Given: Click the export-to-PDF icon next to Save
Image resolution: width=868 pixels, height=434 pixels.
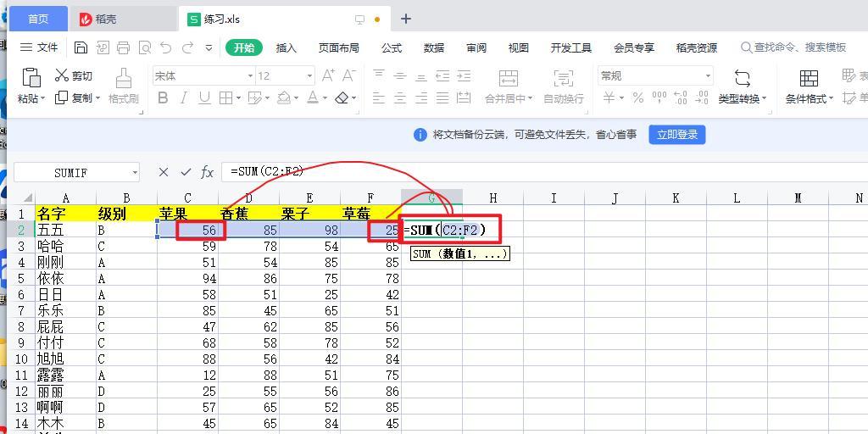Looking at the screenshot, I should [x=103, y=47].
